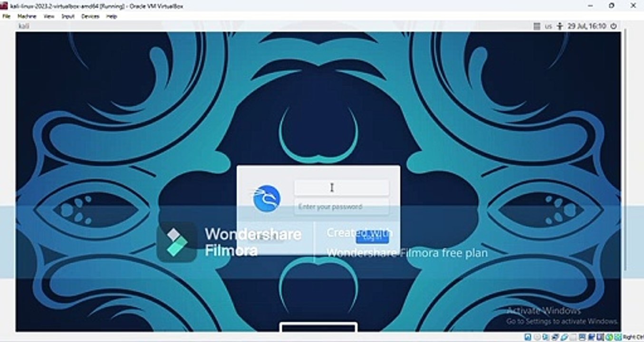Click the Kali dragon user avatar

pos(267,199)
